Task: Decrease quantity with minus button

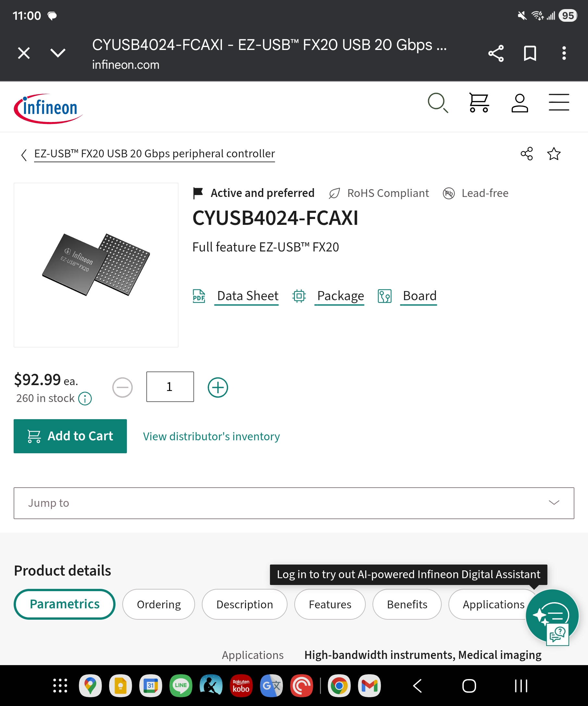Action: (122, 387)
